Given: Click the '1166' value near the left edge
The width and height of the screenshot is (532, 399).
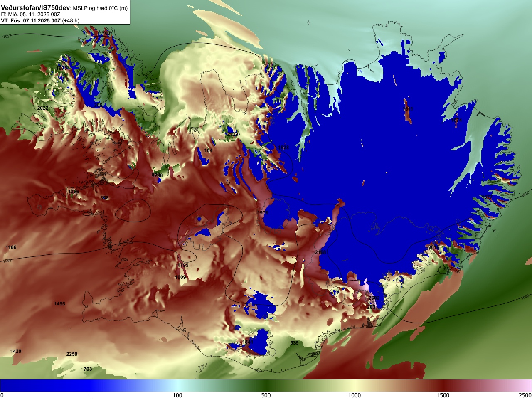Looking at the screenshot, I should tap(11, 247).
